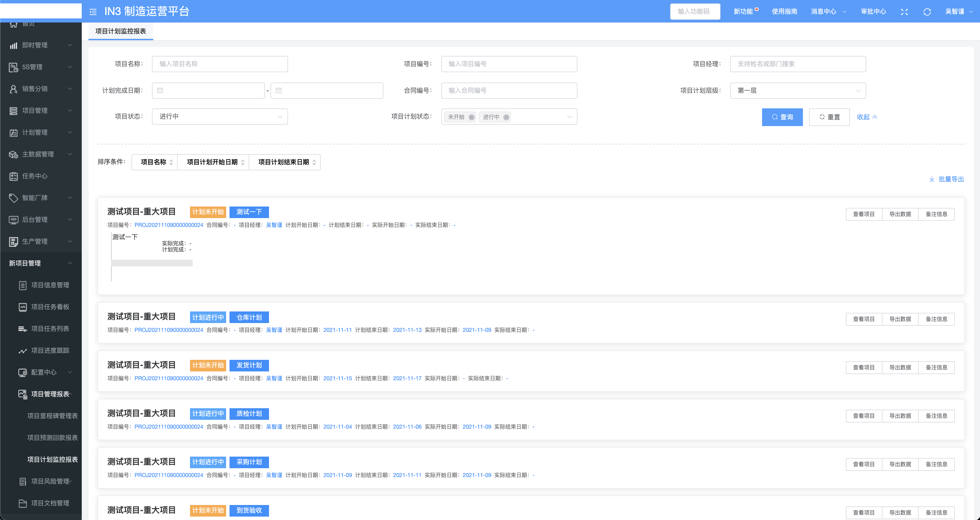The width and height of the screenshot is (980, 520).
Task: Click the 批量导出 download icon
Action: [x=932, y=179]
